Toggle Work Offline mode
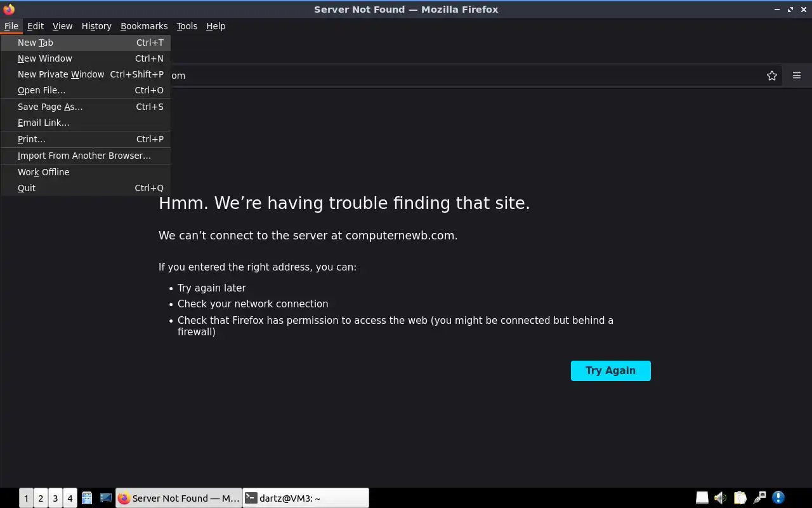 [x=86, y=172]
